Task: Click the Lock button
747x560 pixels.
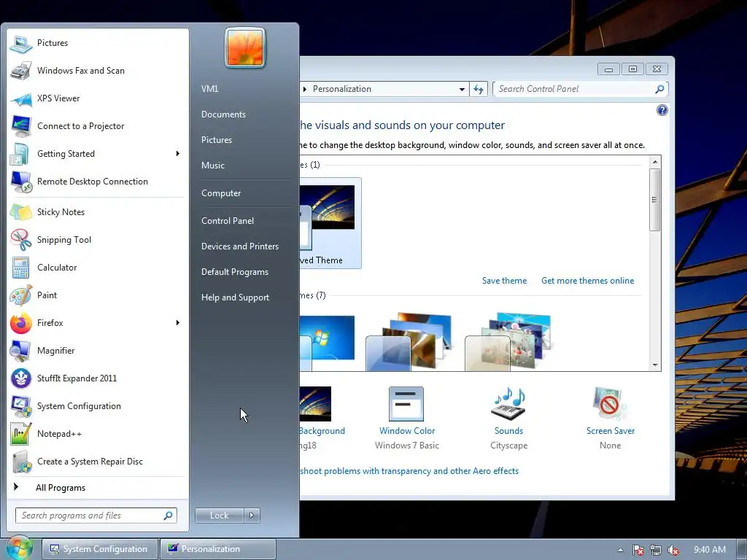Action: 219,516
